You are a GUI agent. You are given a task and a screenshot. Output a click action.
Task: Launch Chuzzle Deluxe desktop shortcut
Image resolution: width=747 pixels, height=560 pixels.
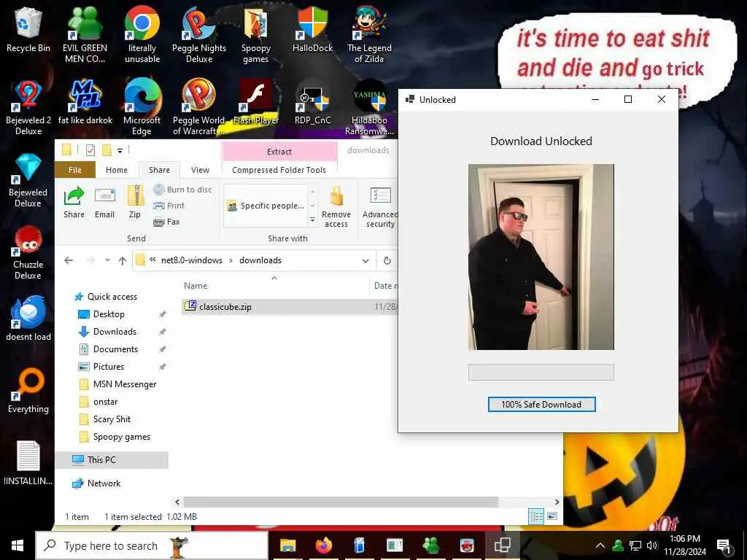pos(28,252)
